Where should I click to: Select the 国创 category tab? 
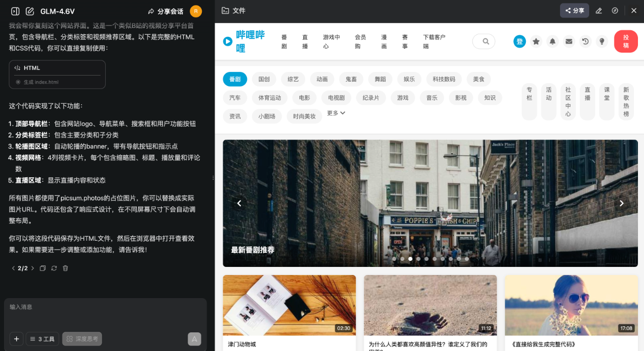[264, 79]
